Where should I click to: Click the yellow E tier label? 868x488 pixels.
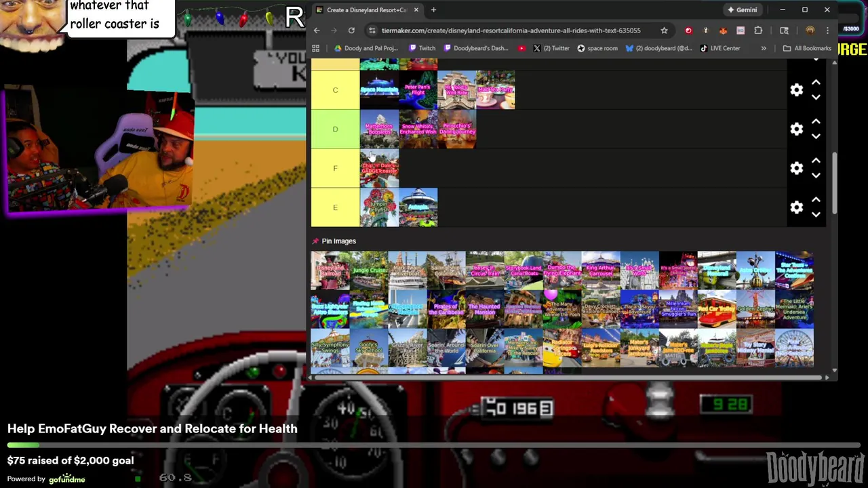[x=335, y=207]
